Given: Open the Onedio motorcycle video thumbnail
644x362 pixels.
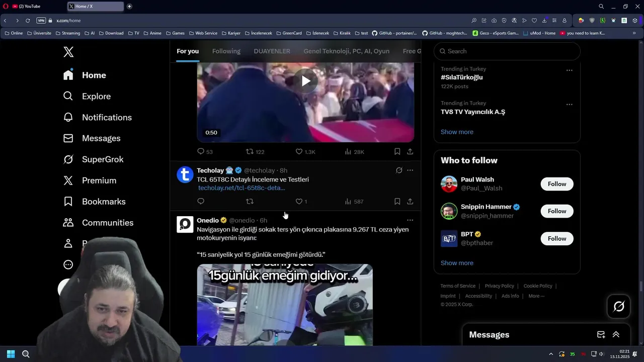Looking at the screenshot, I should click(x=285, y=305).
